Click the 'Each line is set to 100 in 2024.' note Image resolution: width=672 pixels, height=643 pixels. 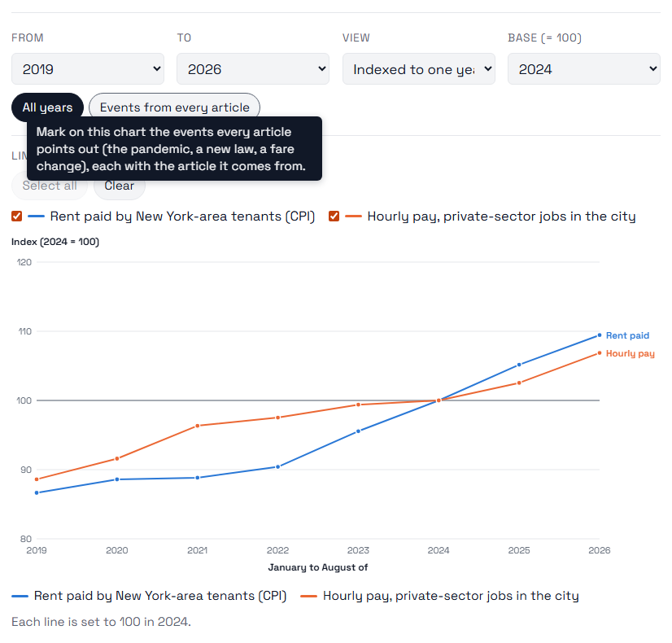[x=101, y=622]
